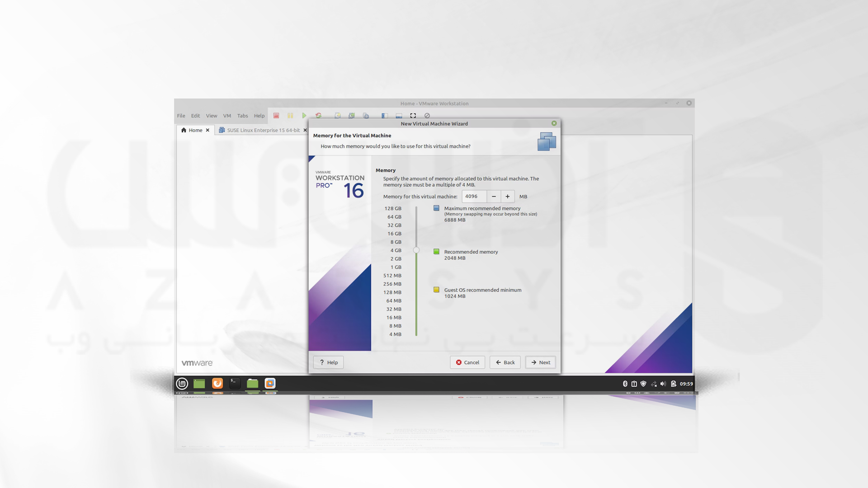
Task: Click the file manager icon in taskbar
Action: (252, 383)
